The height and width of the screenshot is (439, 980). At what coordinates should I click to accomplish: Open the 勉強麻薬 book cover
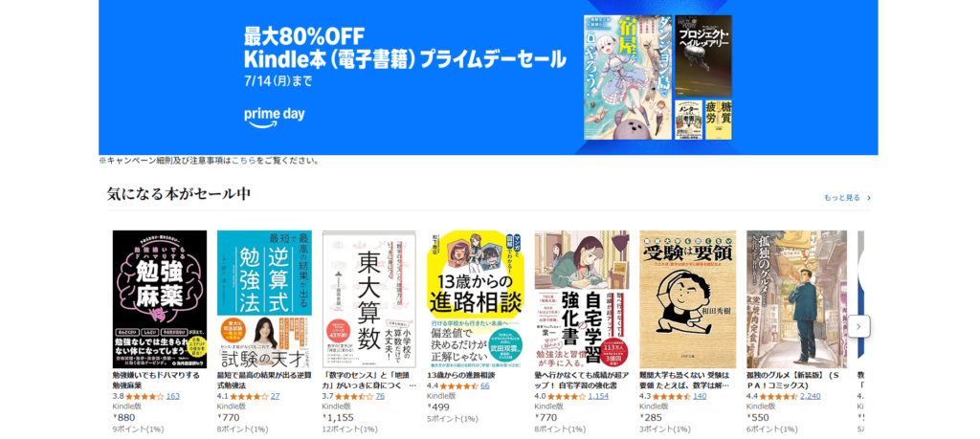click(x=160, y=299)
